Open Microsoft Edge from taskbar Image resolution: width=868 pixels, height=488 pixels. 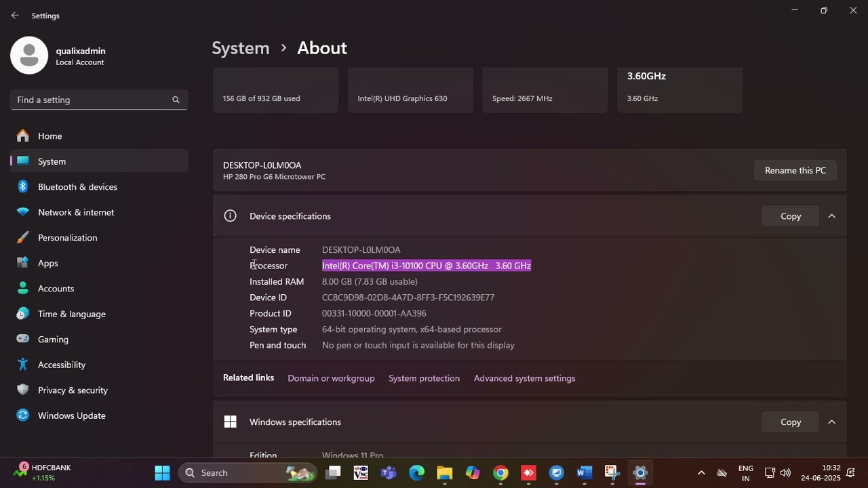[x=416, y=473]
